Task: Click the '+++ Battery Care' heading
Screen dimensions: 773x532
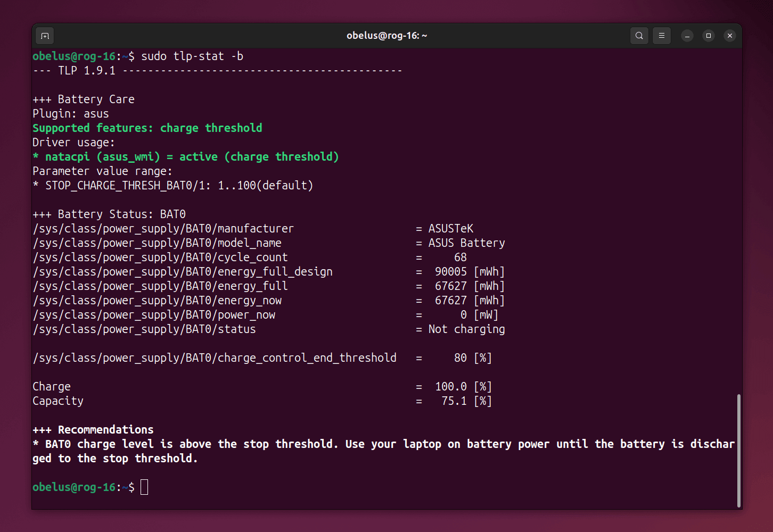Action: point(84,99)
